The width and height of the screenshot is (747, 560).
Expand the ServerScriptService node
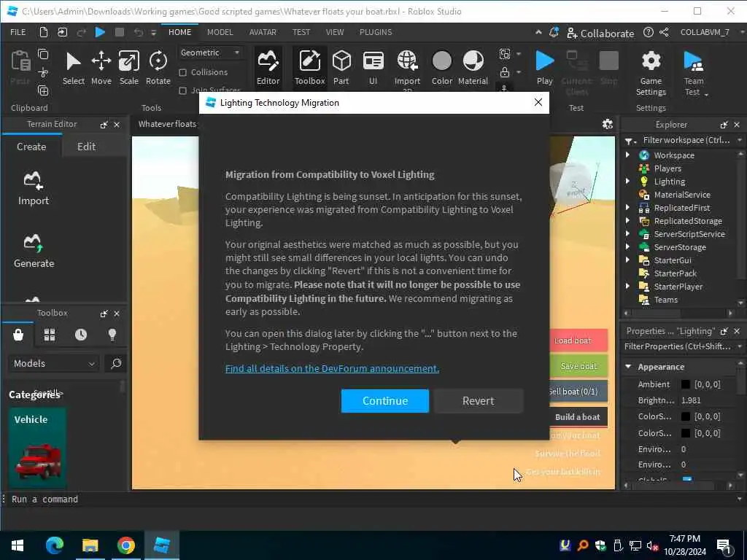[627, 233]
